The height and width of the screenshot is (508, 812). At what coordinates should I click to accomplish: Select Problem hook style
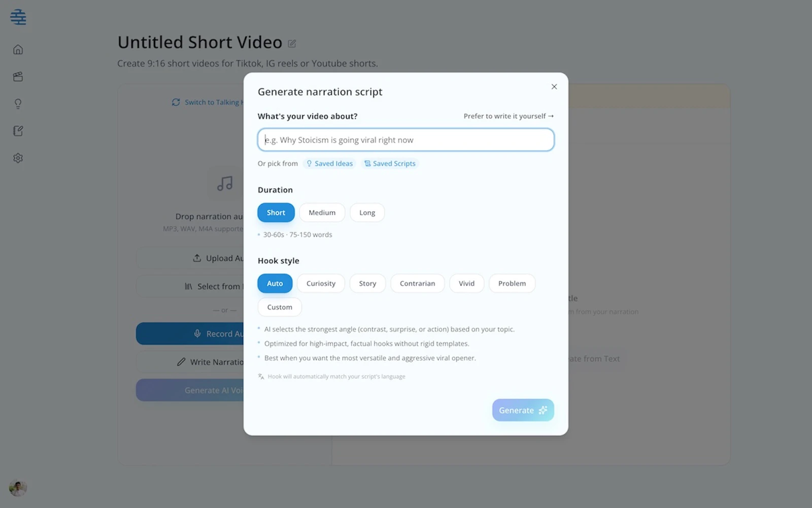pyautogui.click(x=512, y=283)
